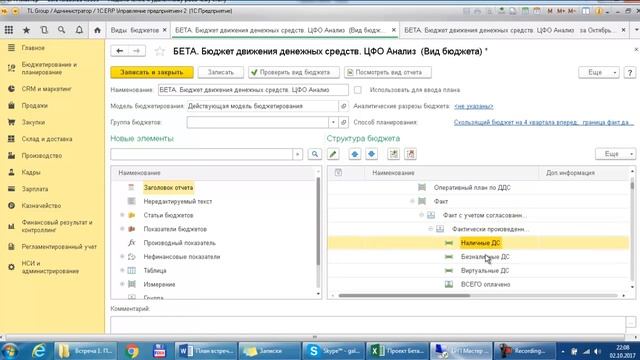Open Казначейство section
Image resolution: width=640 pixels, height=360 pixels.
pyautogui.click(x=41, y=206)
